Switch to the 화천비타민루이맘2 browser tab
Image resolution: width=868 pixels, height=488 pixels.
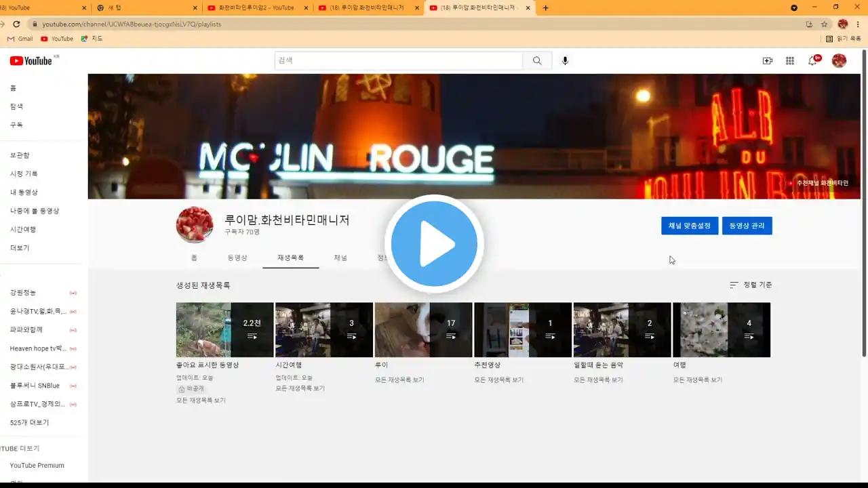pyautogui.click(x=258, y=8)
